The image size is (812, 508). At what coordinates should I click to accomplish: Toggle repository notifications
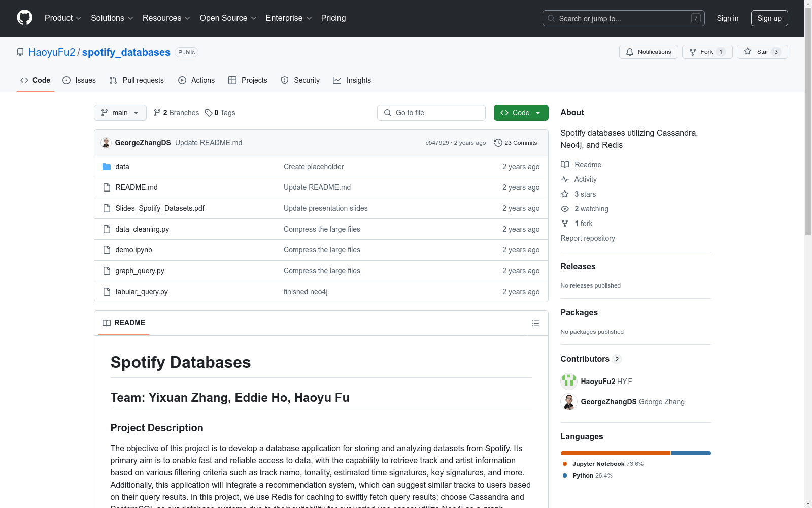[x=648, y=51]
